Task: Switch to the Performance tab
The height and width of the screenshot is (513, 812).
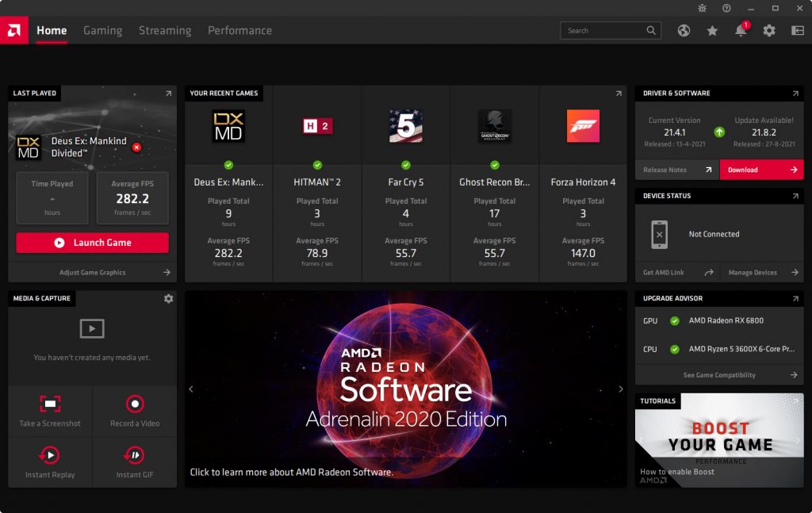Action: tap(239, 30)
